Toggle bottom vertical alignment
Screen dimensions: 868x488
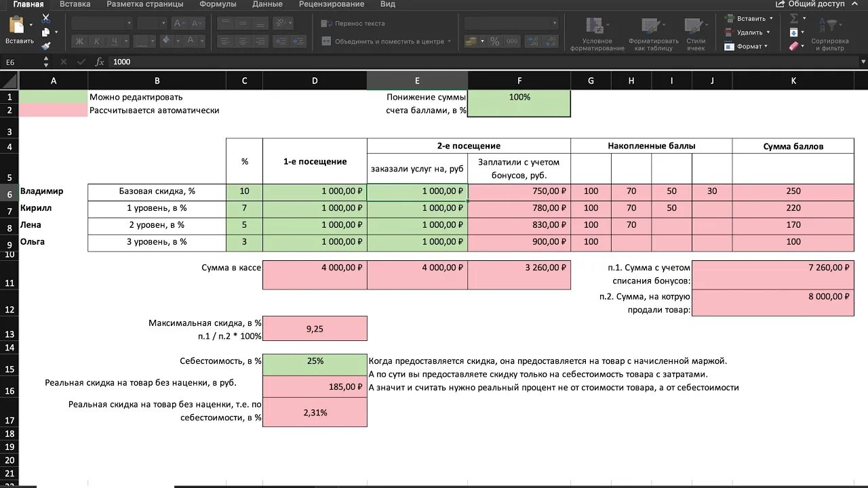click(x=261, y=23)
